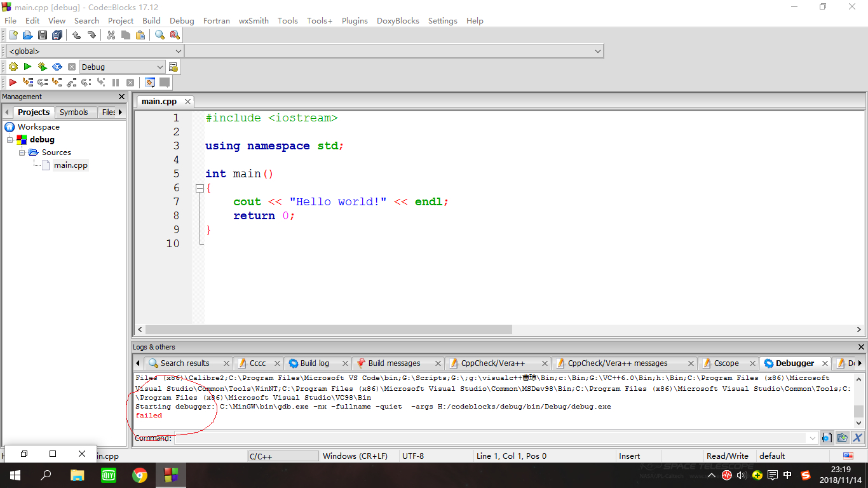Collapse the Sources folder node
Image resolution: width=868 pixels, height=488 pixels.
[x=22, y=152]
